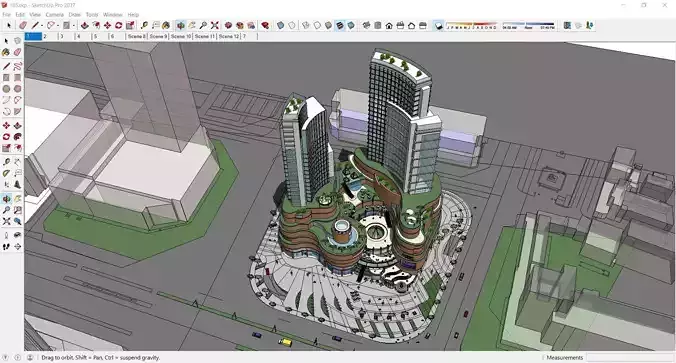Switch to Right view

click(x=400, y=25)
